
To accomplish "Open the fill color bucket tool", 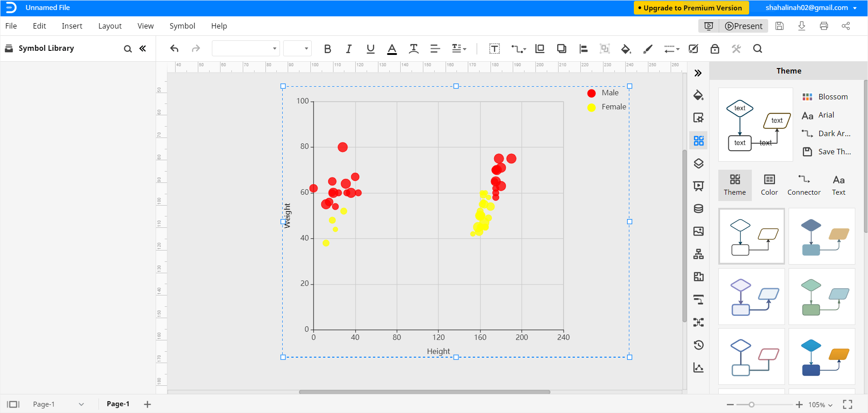I will tap(626, 49).
